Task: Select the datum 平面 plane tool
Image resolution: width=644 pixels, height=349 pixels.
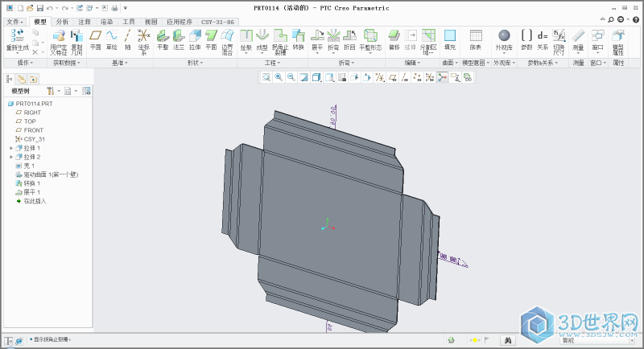Action: point(95,39)
